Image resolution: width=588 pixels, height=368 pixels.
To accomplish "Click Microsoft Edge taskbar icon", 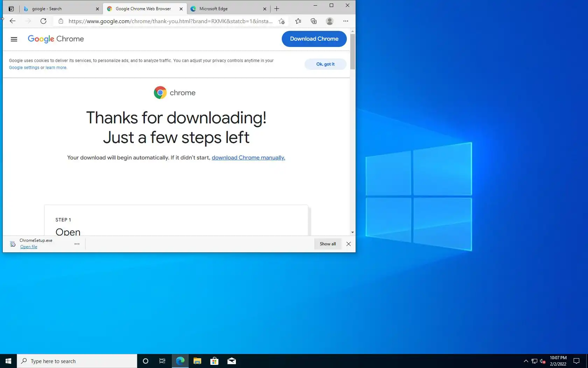I will pos(180,361).
